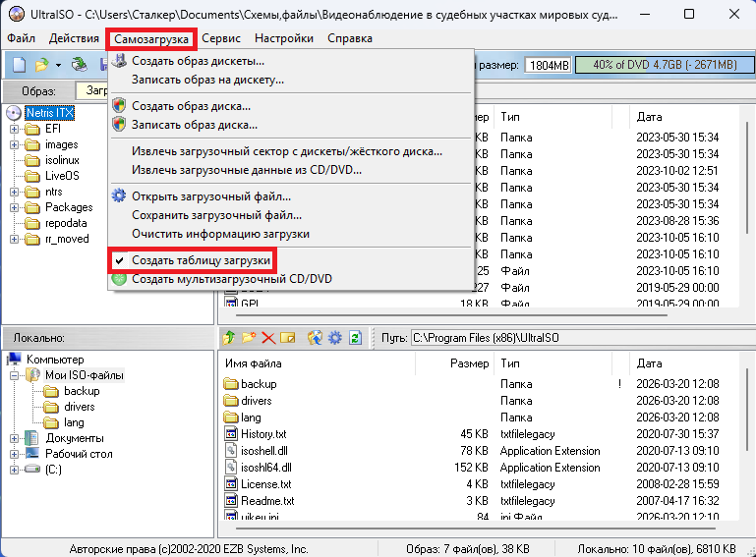Click the lang folder icon in the file list
Viewport: 756px width, 557px height.
[231, 418]
